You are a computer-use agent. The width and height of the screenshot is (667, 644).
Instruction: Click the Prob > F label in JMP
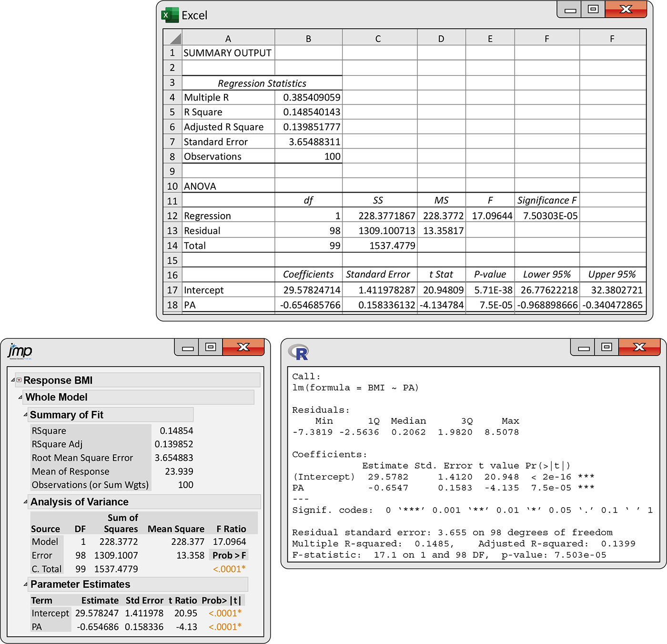(x=229, y=555)
